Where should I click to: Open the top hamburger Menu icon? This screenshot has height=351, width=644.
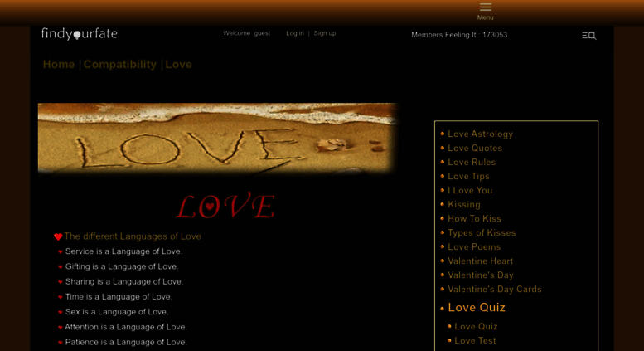(486, 7)
